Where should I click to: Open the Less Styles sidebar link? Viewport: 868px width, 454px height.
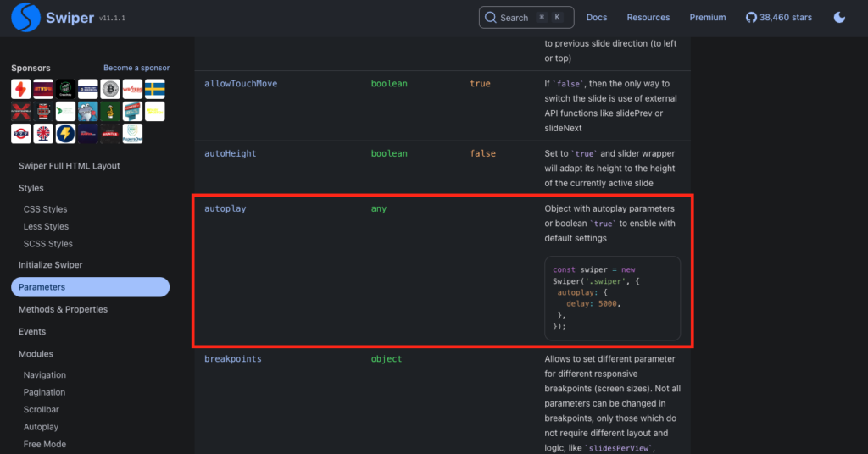(x=46, y=226)
